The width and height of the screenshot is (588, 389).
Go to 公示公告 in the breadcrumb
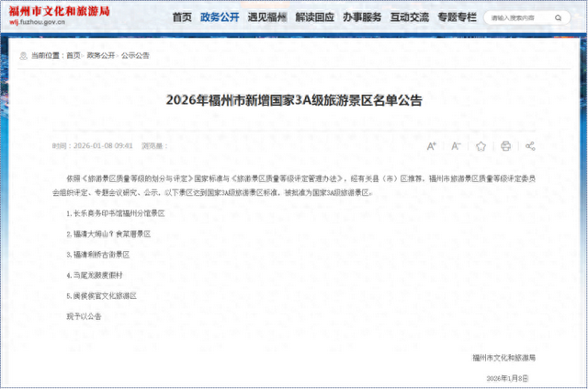tap(135, 56)
